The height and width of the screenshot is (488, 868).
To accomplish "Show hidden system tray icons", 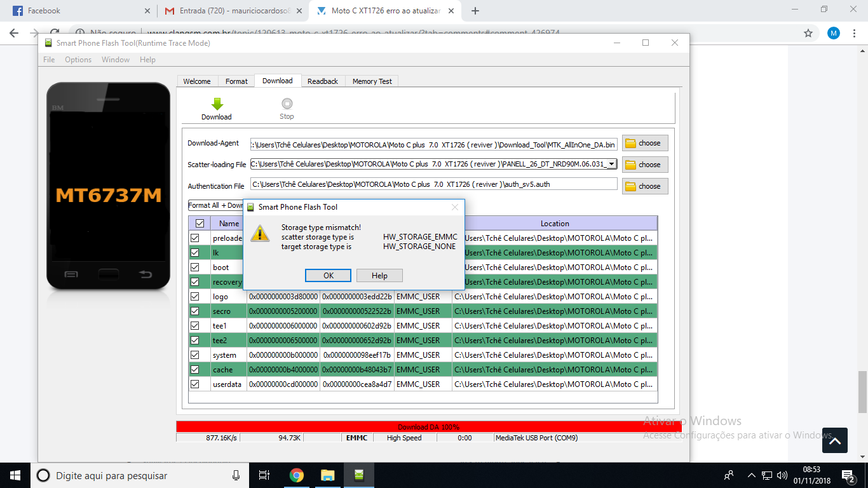I will click(x=752, y=475).
